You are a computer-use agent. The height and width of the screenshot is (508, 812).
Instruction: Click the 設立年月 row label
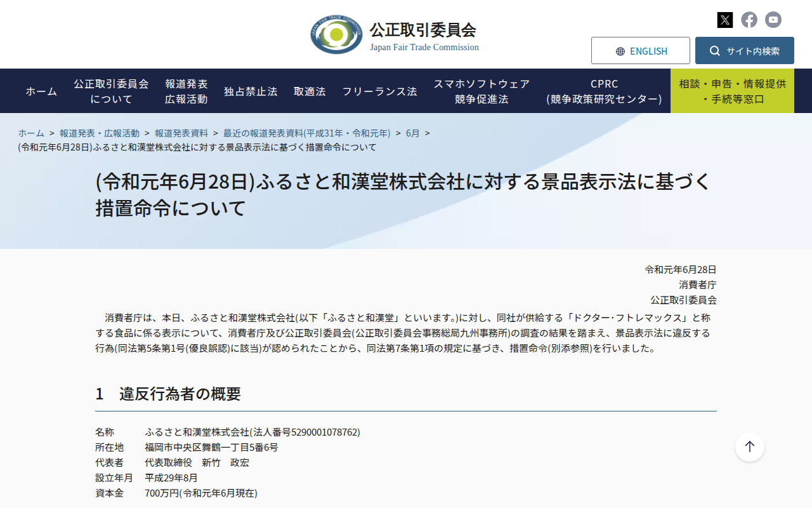pos(114,478)
